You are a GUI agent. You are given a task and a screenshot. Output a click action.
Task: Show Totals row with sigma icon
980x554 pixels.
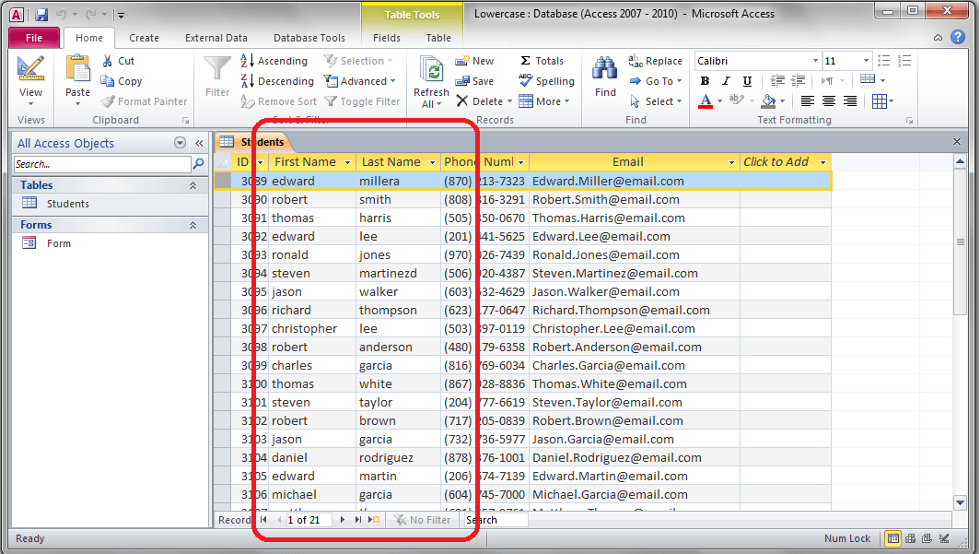coord(542,61)
